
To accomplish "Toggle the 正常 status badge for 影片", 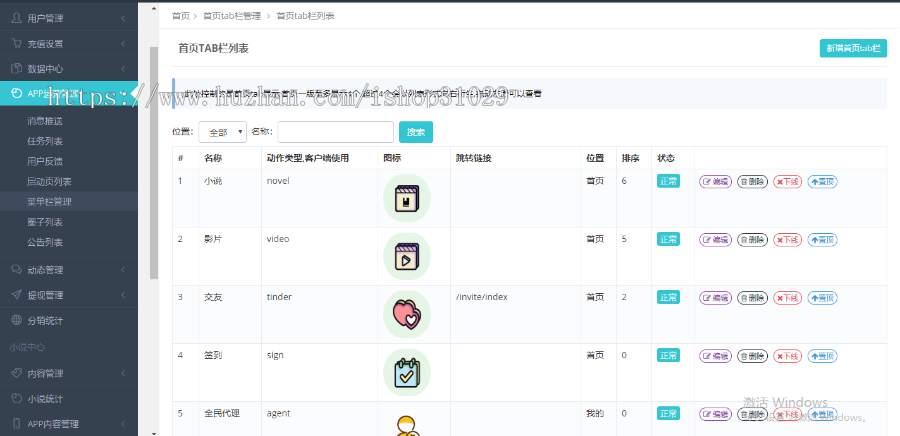I will (x=668, y=239).
